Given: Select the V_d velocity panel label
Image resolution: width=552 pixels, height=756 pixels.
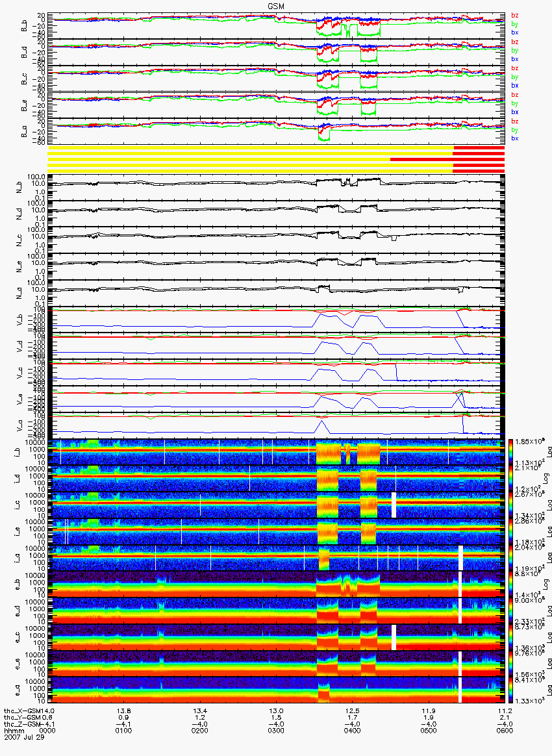Looking at the screenshot, I should tap(20, 346).
